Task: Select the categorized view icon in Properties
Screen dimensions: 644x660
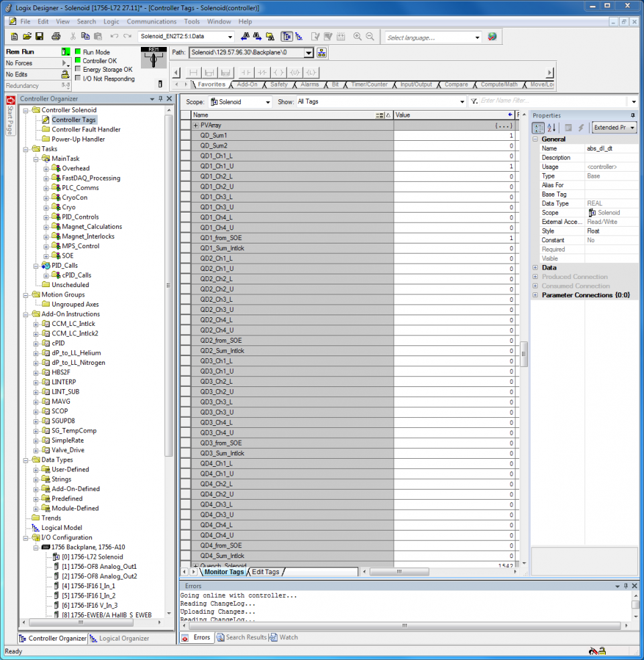Action: [539, 127]
